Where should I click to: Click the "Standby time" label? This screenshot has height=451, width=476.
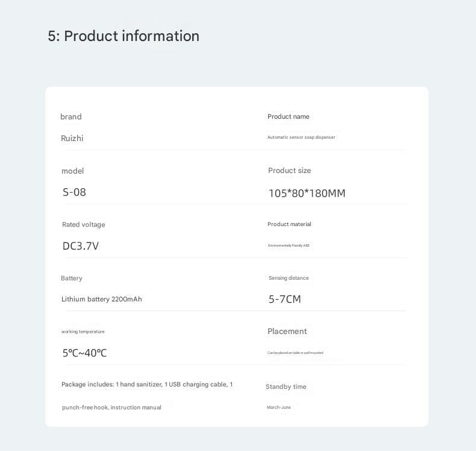pos(286,387)
